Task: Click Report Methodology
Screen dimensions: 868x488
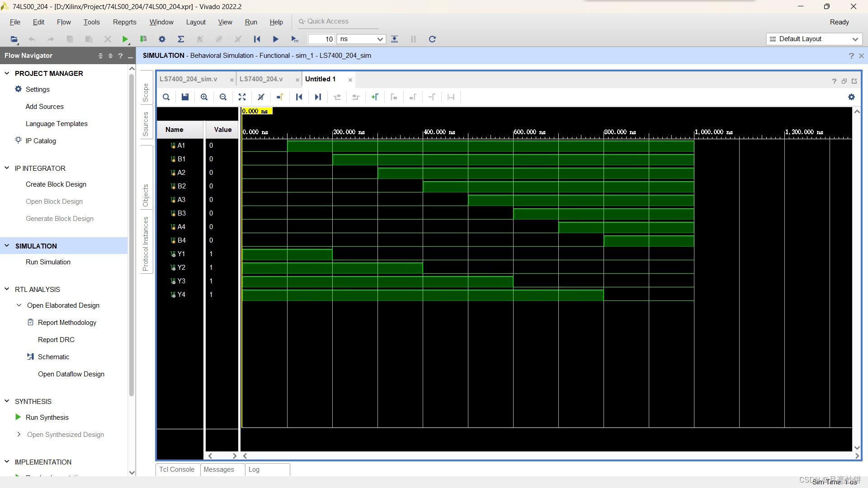Action: pos(67,323)
